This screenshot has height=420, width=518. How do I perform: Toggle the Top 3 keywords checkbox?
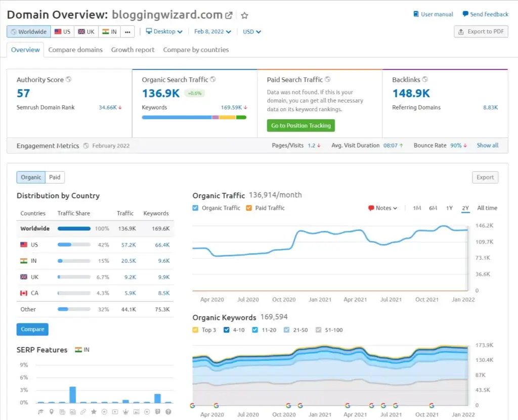click(x=195, y=330)
